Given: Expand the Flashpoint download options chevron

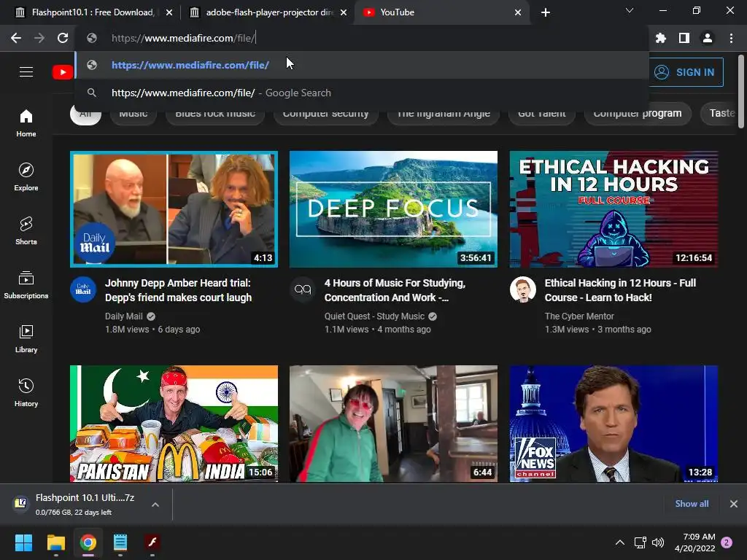Looking at the screenshot, I should 155,505.
